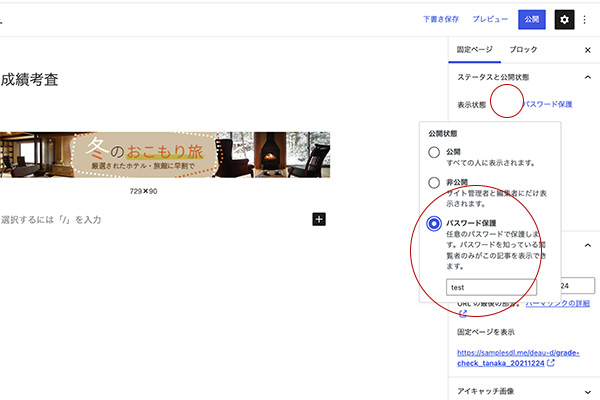600x400 pixels.
Task: Click the パスワード保護 visibility link
Action: (545, 104)
